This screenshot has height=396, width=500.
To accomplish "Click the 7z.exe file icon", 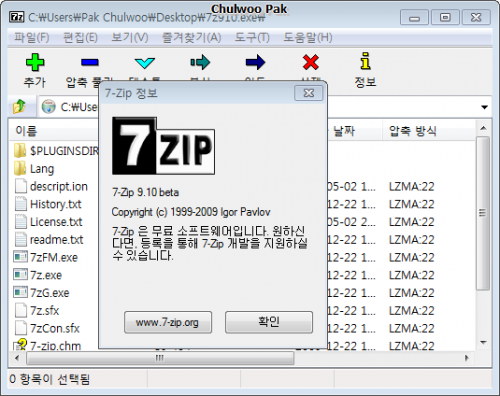I will [20, 274].
